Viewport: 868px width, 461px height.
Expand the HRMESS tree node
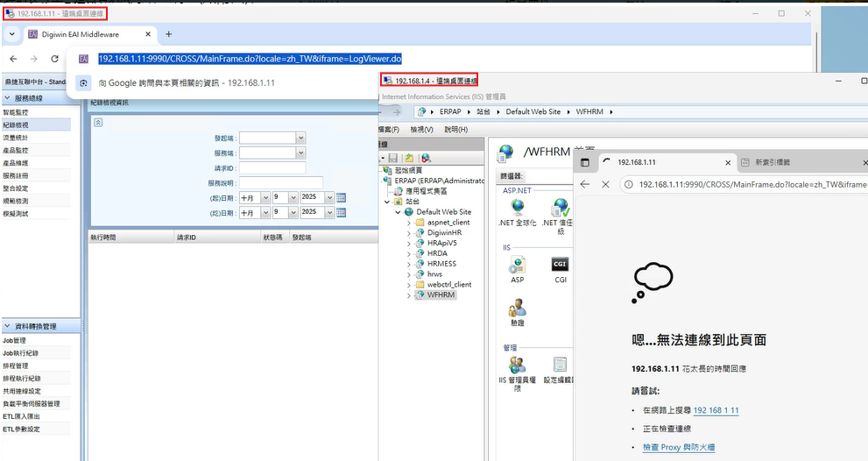pos(408,264)
